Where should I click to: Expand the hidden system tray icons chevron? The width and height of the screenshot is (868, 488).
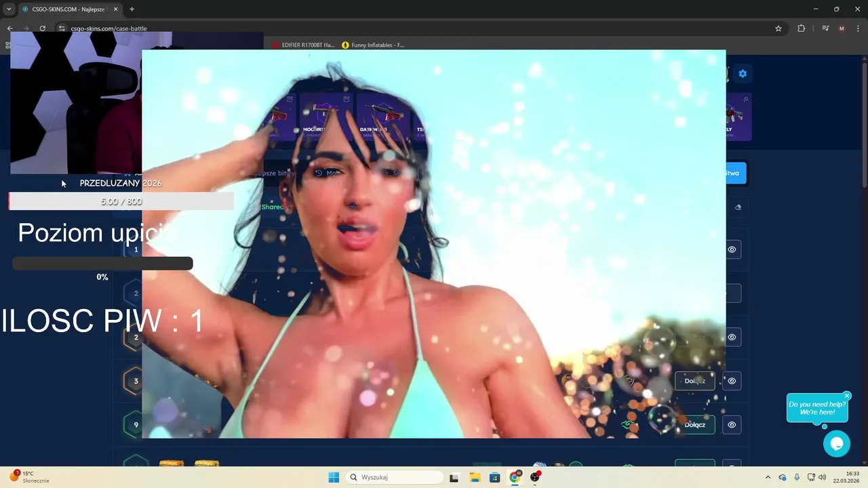coord(768,477)
